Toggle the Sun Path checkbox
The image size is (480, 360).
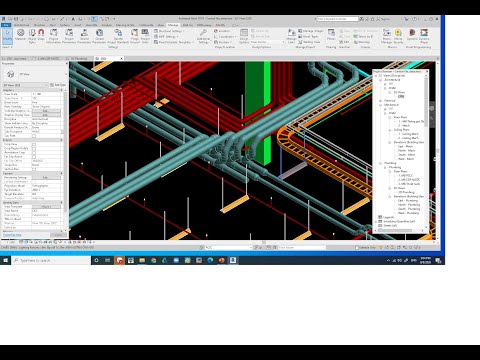(34, 136)
